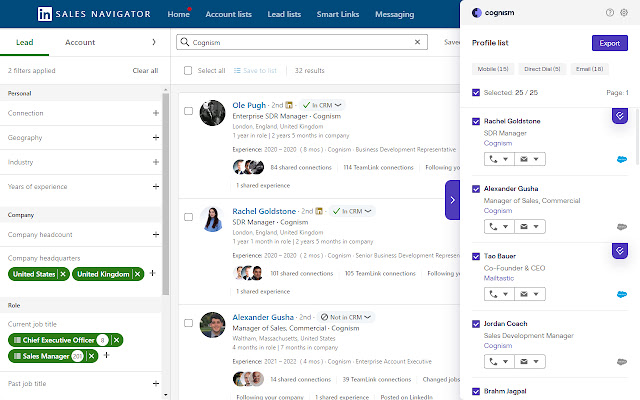
Task: Open Ole Pugh In CRM dropdown
Action: pos(322,105)
